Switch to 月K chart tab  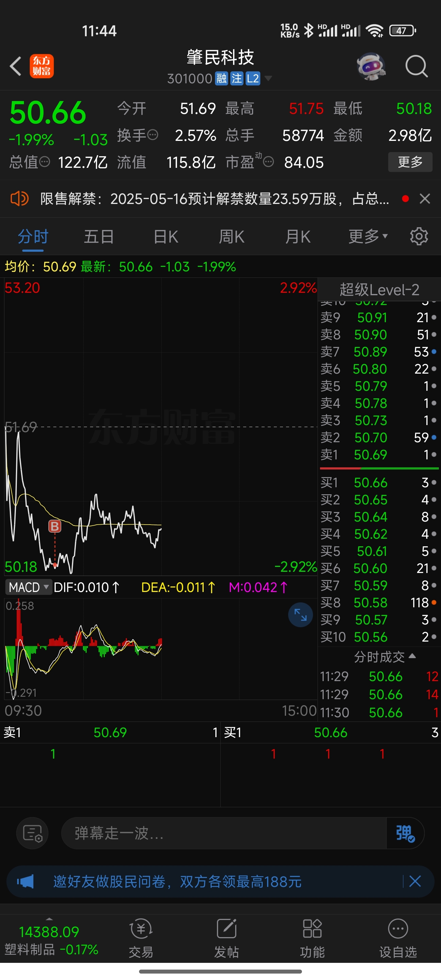tap(298, 237)
